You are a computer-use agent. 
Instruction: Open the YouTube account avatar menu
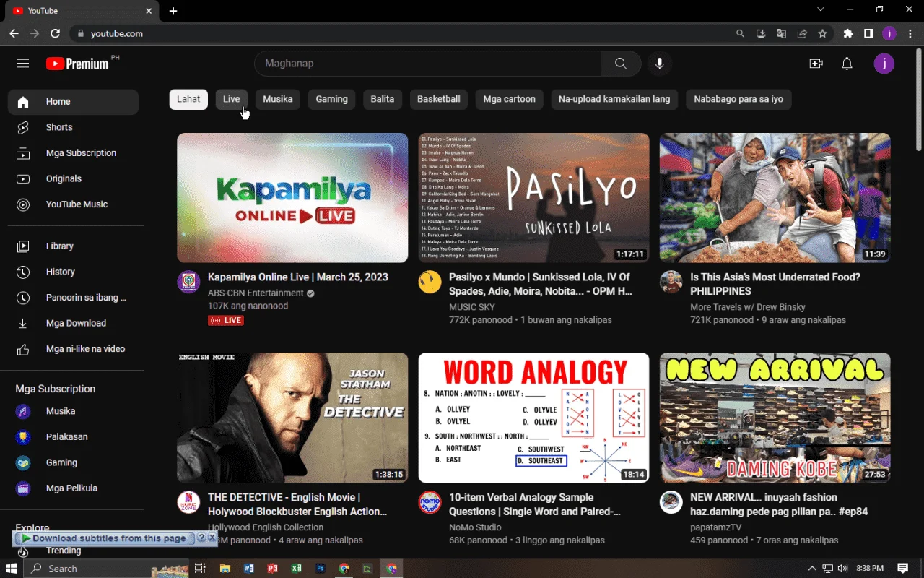pyautogui.click(x=884, y=64)
